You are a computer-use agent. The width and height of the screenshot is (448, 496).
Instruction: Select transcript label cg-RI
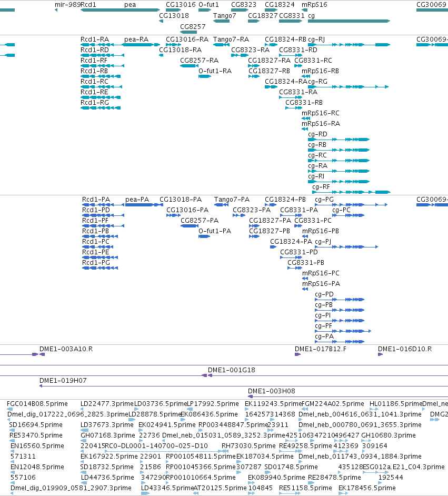coord(316,176)
